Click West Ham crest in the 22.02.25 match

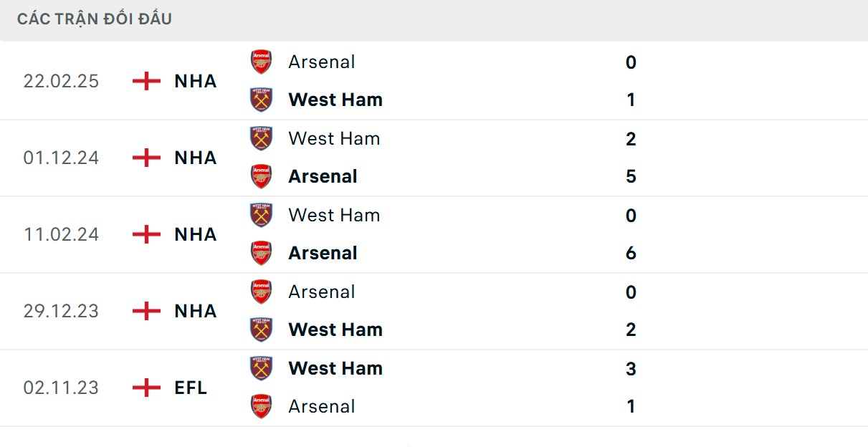point(261,100)
